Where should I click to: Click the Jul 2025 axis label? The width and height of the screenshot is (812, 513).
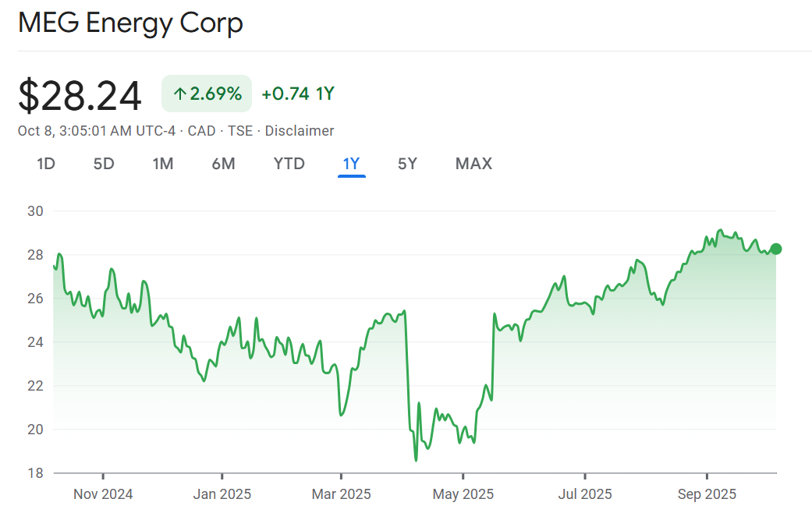[x=584, y=494]
